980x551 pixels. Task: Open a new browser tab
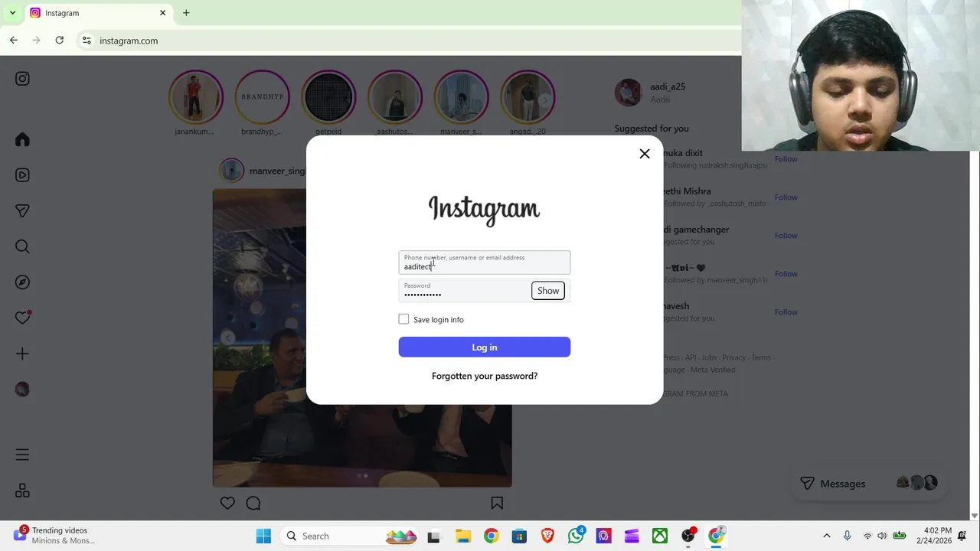[x=186, y=13]
